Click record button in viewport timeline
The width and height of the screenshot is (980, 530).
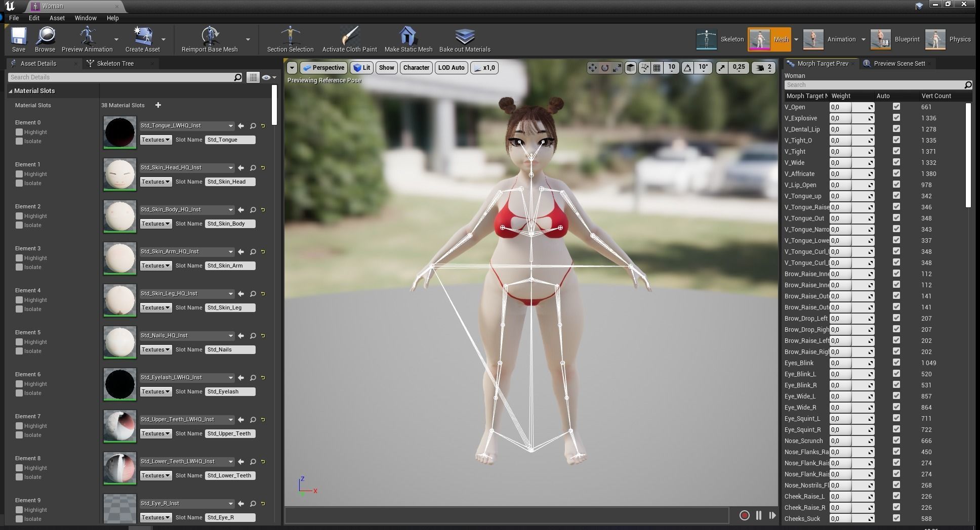click(x=744, y=515)
